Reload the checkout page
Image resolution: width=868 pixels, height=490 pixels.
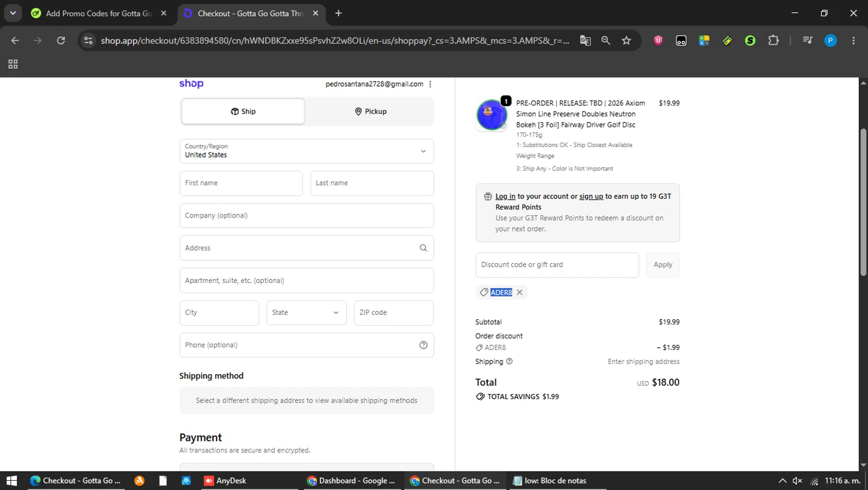(x=61, y=40)
